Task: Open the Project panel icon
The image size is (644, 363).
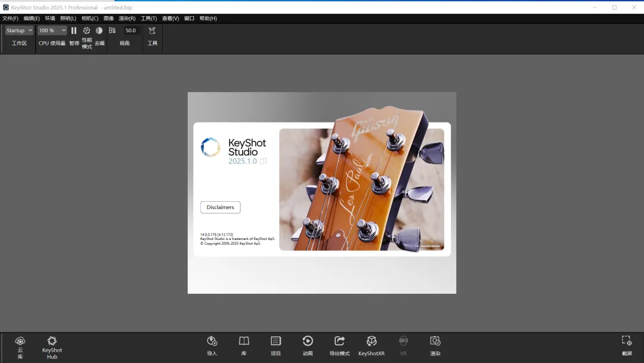Action: (275, 341)
